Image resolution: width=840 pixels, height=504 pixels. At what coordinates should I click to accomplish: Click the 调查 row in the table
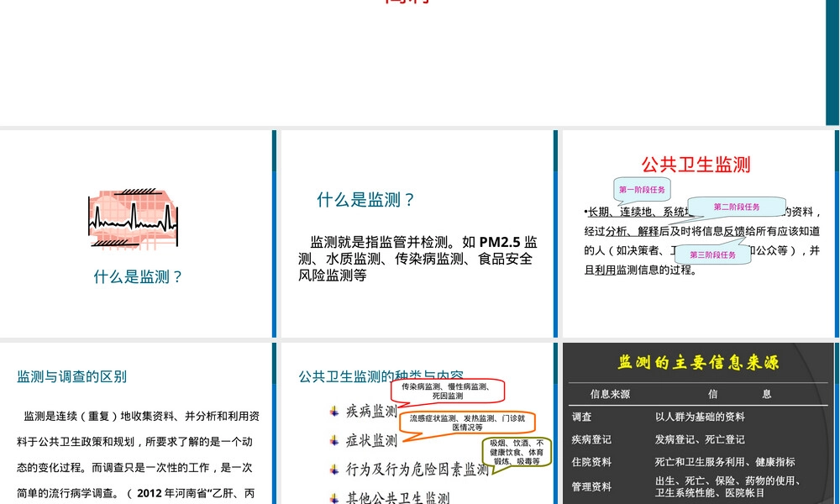(x=698, y=417)
